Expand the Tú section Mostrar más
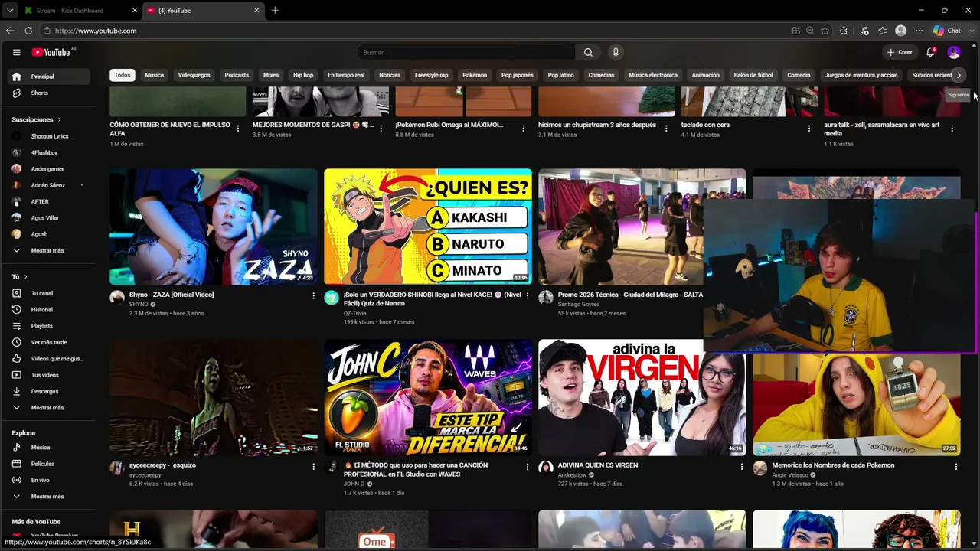 [49, 408]
